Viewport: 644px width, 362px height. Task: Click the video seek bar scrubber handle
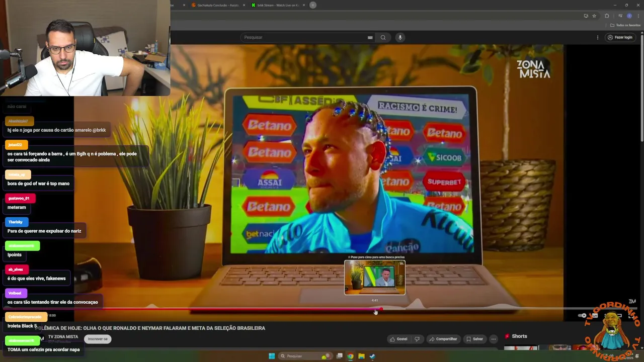click(381, 309)
